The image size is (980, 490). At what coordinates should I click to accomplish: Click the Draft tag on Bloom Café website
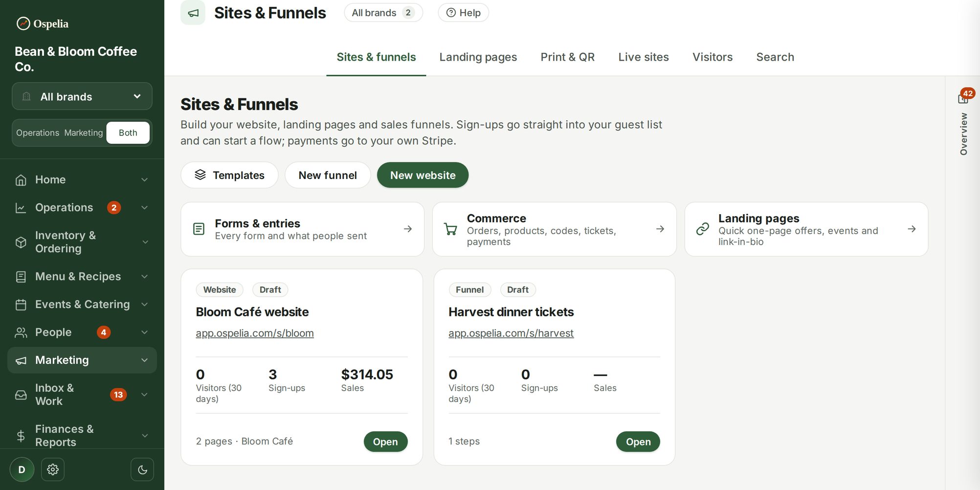tap(270, 290)
